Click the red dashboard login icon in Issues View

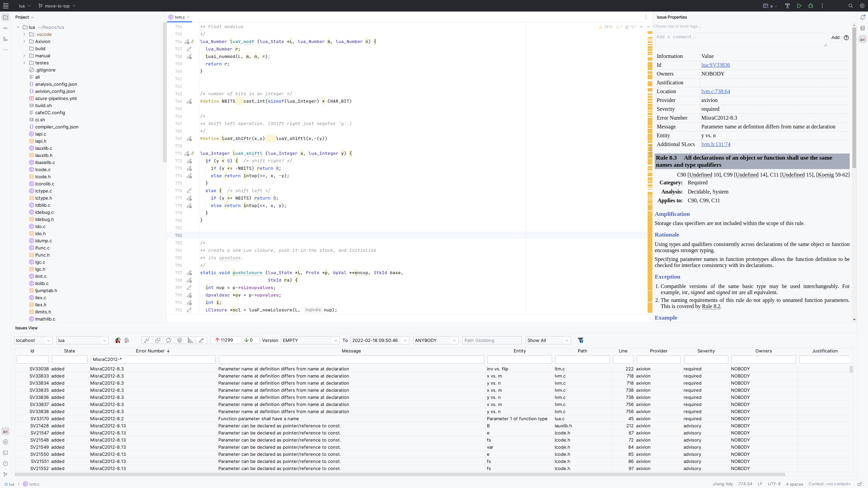[118, 340]
